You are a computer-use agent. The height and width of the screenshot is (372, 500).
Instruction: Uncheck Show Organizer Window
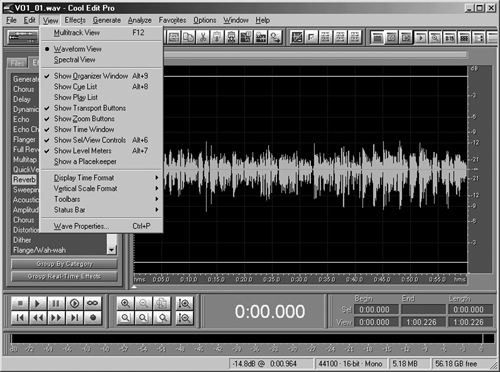pyautogui.click(x=101, y=76)
